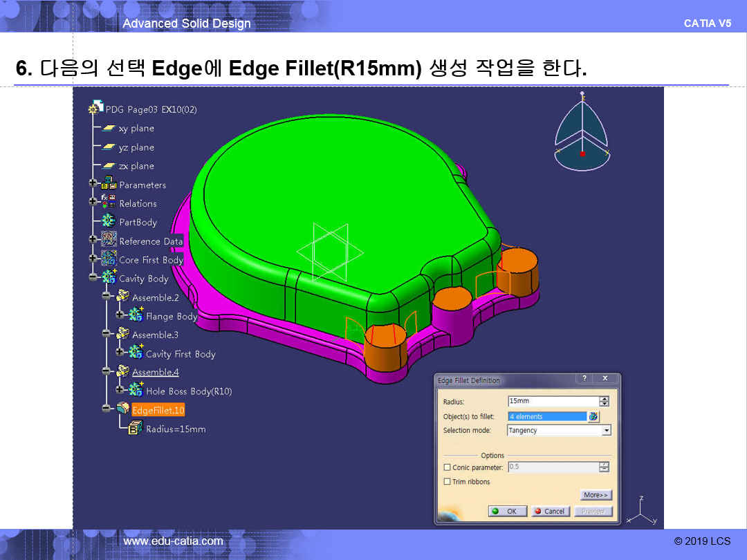Select the Radius=15mm tree item

(175, 429)
